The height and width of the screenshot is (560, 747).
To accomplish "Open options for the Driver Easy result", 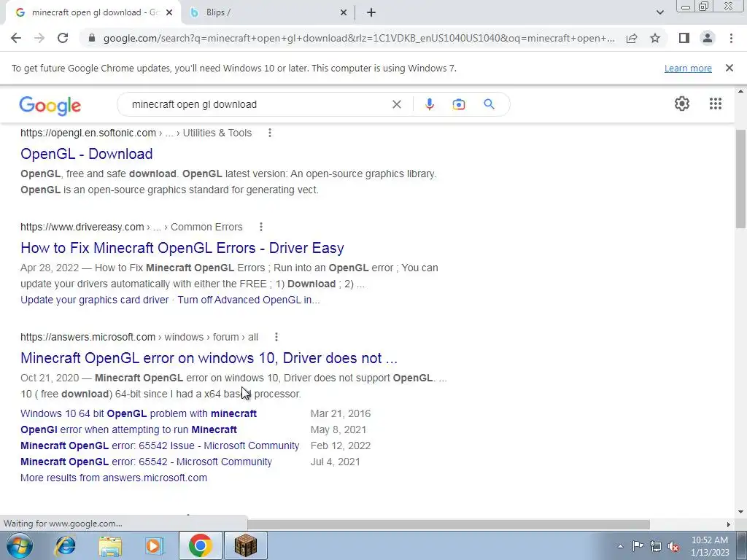I will [260, 227].
